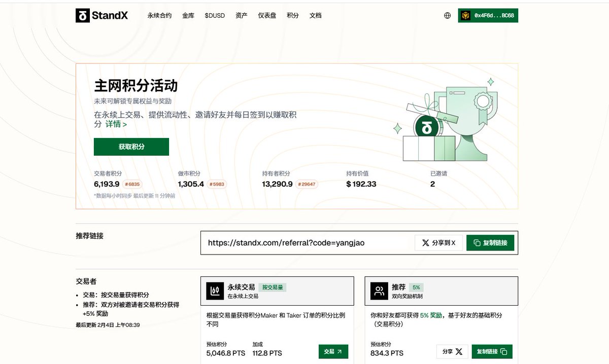
Task: Open 永续合约 menu item
Action: (x=159, y=16)
